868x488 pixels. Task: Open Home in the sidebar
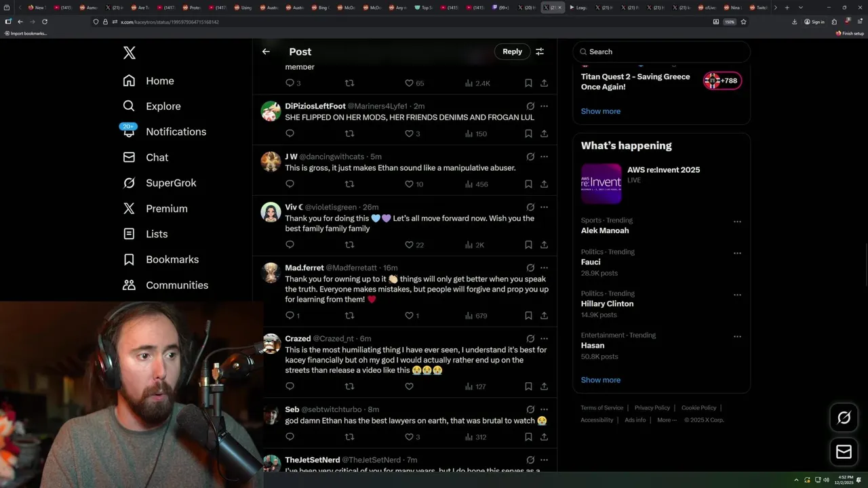(149, 81)
